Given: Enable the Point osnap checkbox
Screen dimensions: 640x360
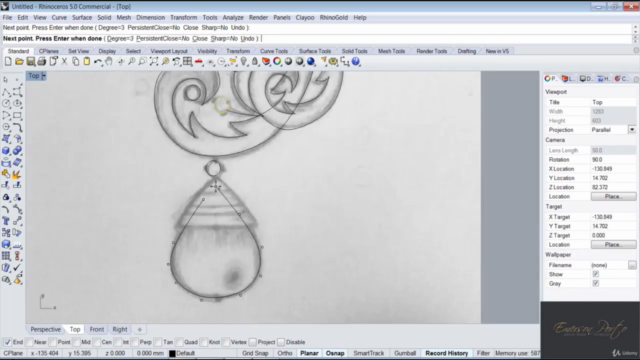Looking at the screenshot, I should 53,342.
